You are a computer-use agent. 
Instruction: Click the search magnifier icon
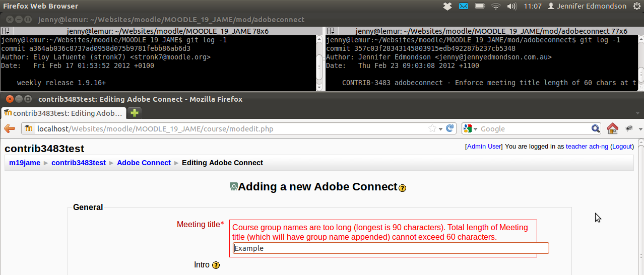[x=596, y=128]
